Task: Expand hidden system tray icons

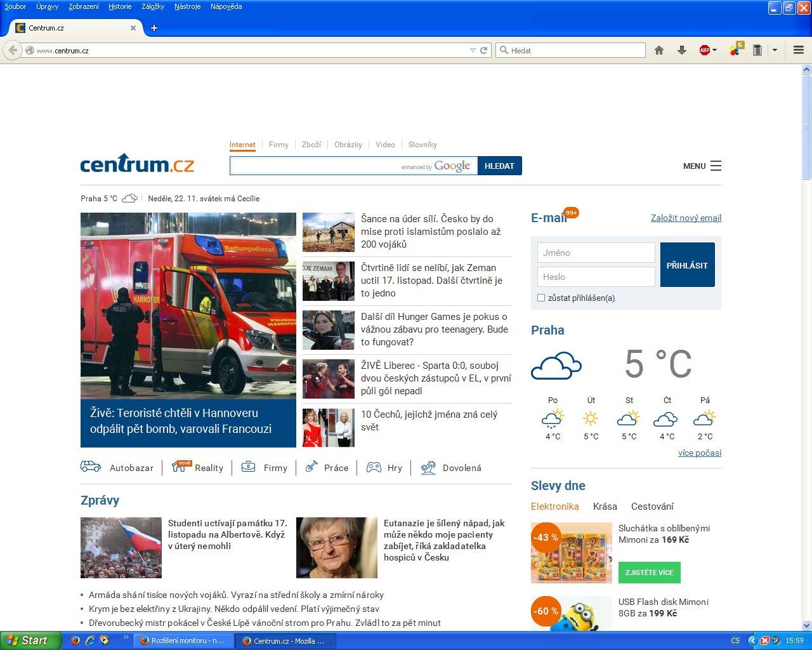Action: coord(752,640)
